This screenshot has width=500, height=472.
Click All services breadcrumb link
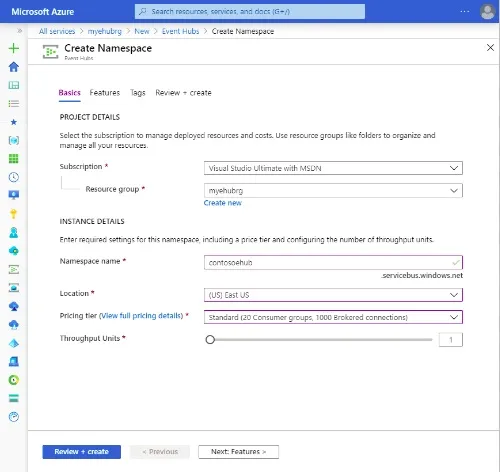[57, 31]
